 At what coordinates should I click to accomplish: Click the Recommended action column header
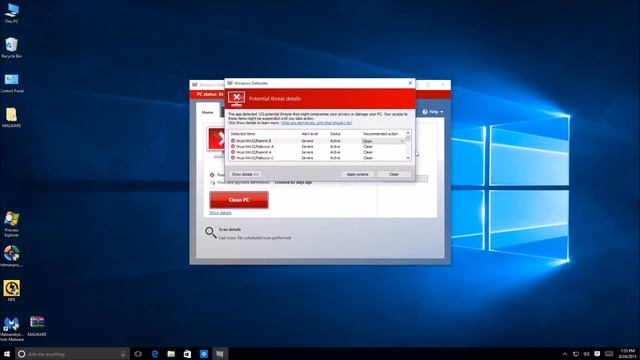380,134
